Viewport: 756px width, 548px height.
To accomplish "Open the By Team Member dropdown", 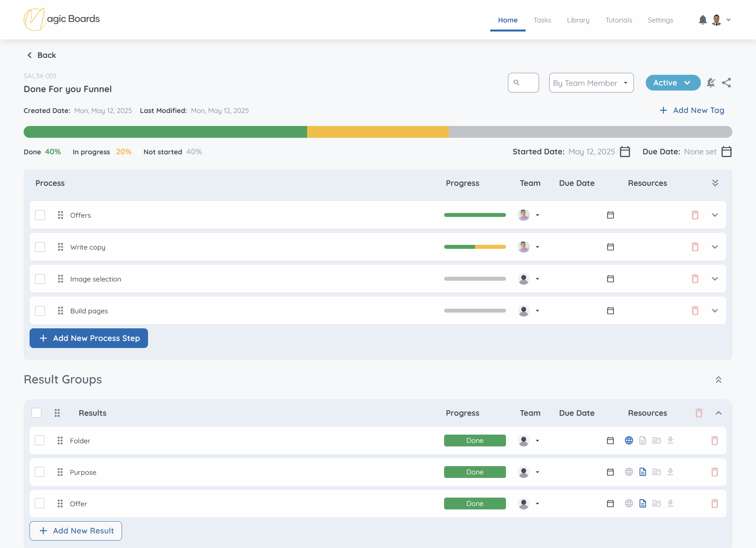I will (x=591, y=83).
